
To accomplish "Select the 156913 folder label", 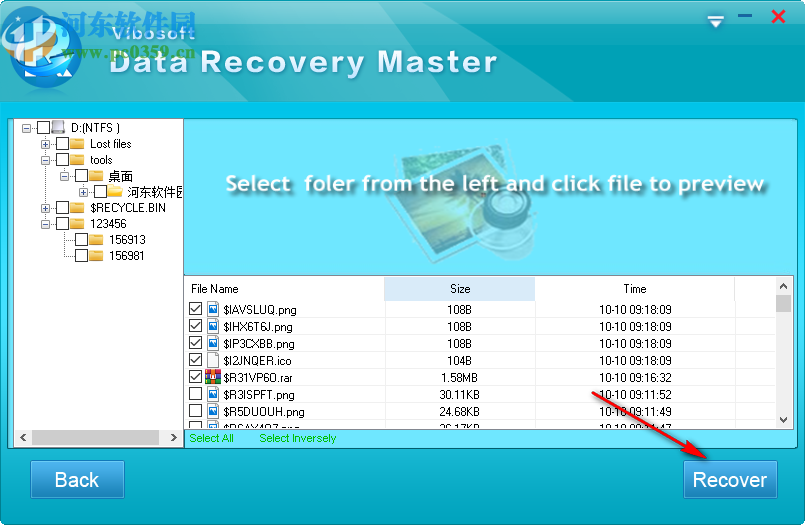I will [127, 240].
